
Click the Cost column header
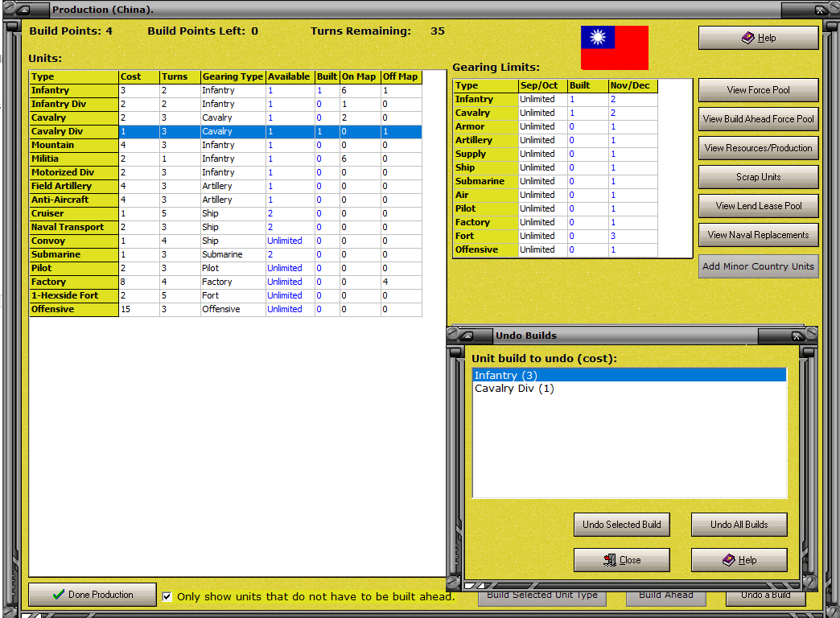[138, 76]
